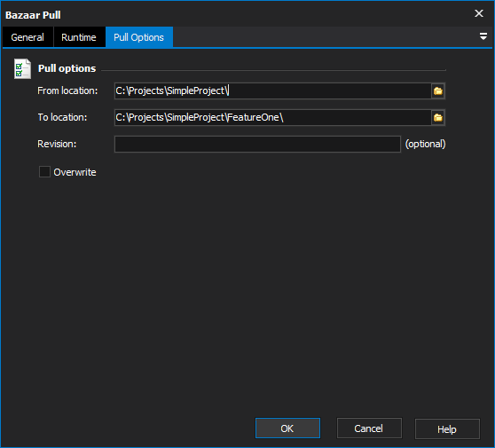495x448 pixels.
Task: Close the Bazaar Pull window
Action: (x=479, y=13)
